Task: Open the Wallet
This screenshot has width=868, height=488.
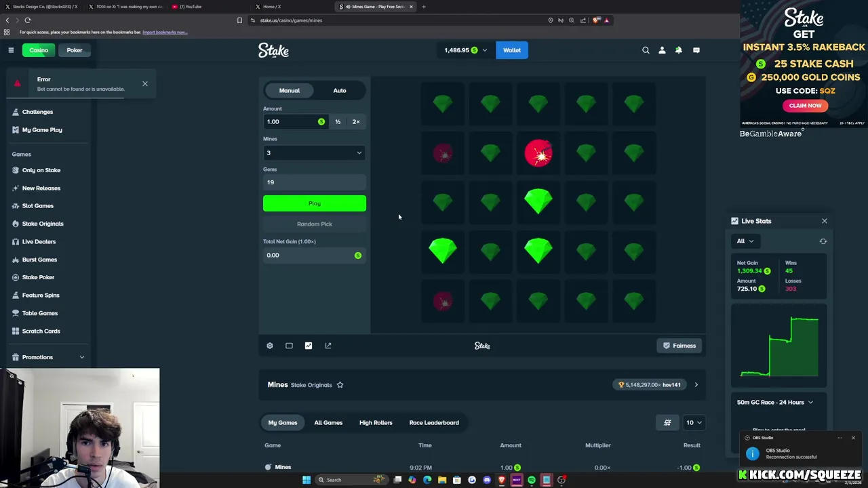Action: coord(512,50)
